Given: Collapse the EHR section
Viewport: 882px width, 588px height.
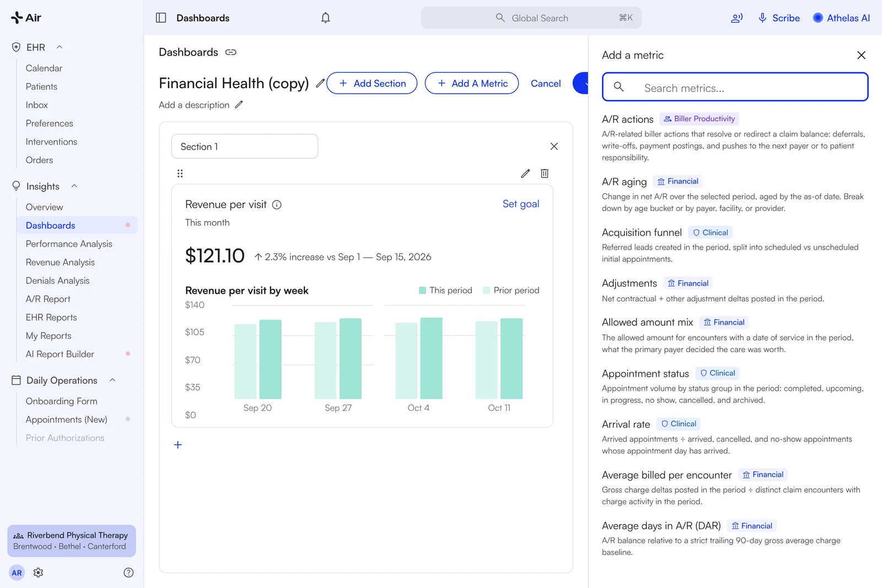Looking at the screenshot, I should (60, 47).
